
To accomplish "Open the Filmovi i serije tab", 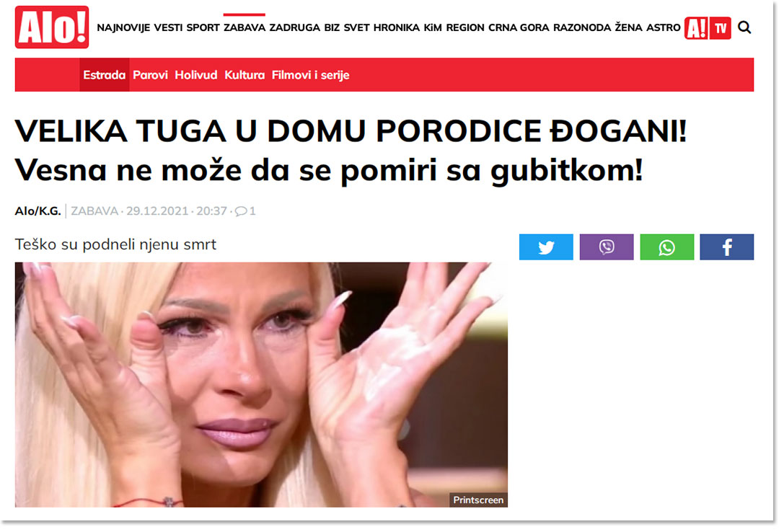I will (311, 75).
